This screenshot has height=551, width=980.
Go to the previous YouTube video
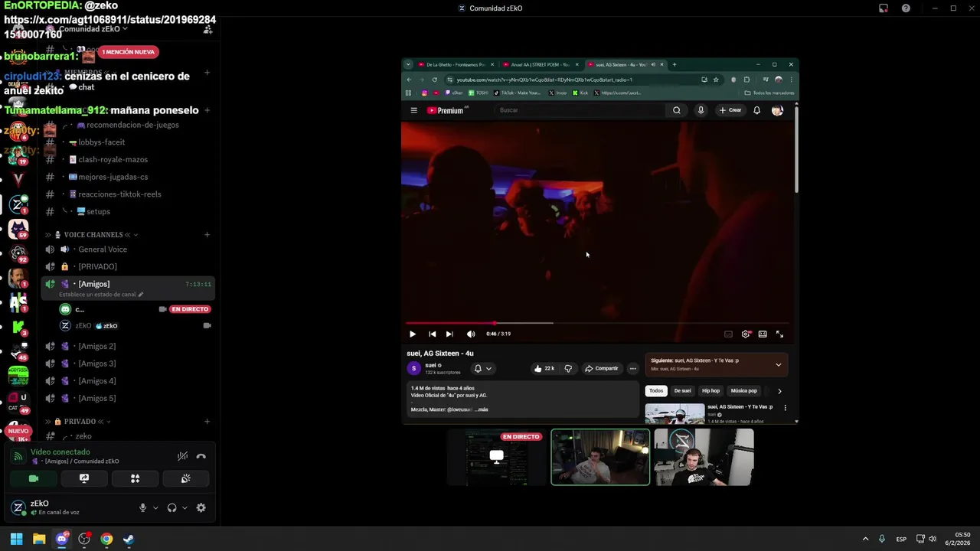click(x=432, y=334)
